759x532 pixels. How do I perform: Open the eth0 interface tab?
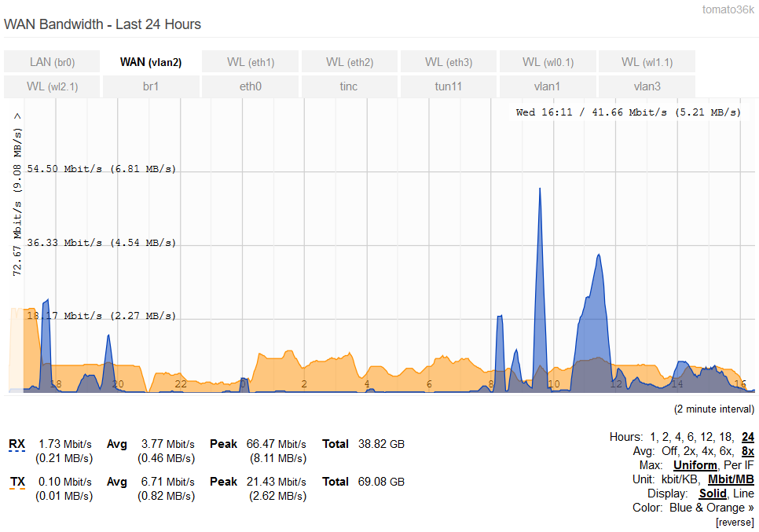click(251, 86)
